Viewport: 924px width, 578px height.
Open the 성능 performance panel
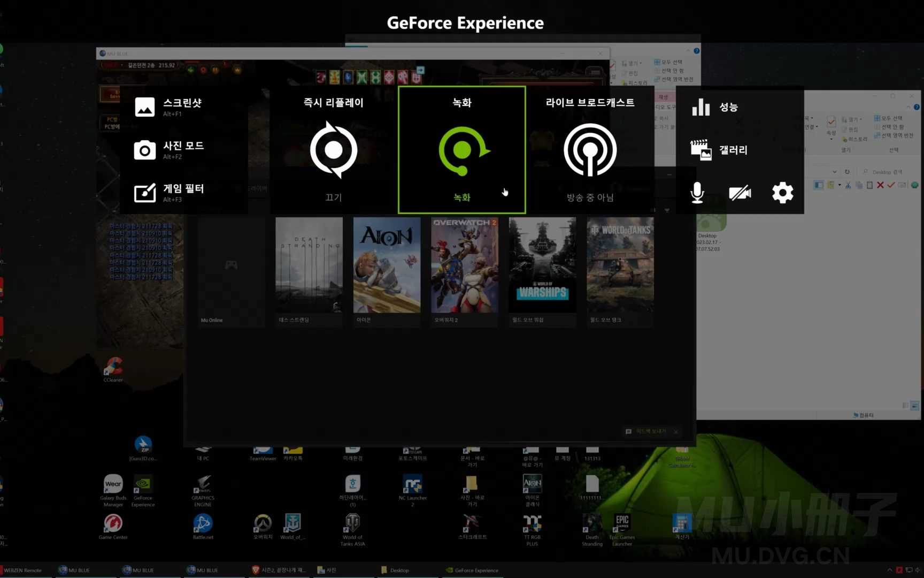[x=715, y=107]
